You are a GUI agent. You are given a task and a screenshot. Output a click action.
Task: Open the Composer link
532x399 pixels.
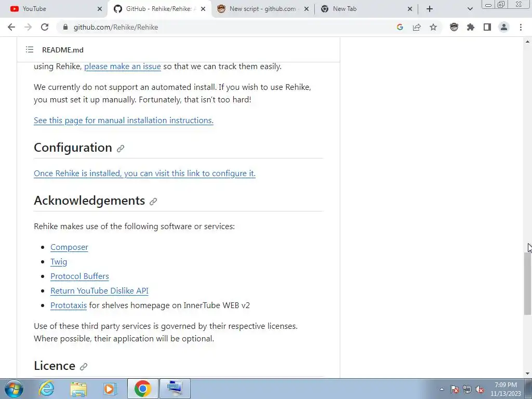coord(69,247)
